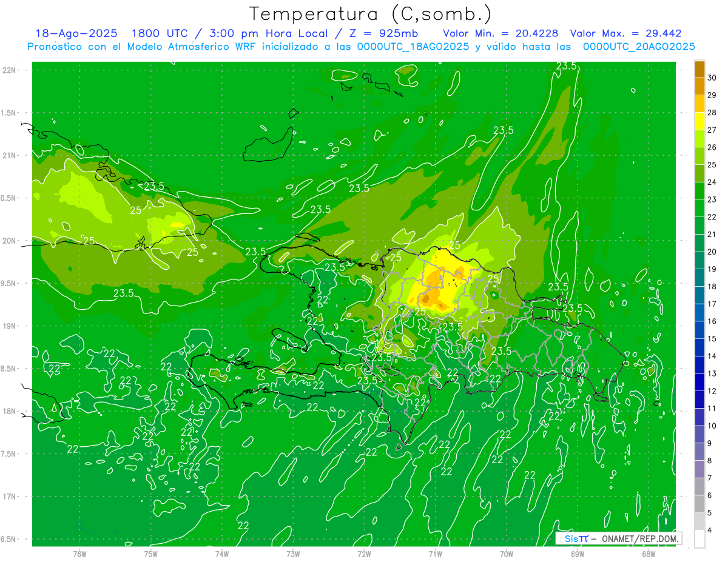Screen dimensions: 728x562
Task: Click the legend value label 24
Action: 712,182
